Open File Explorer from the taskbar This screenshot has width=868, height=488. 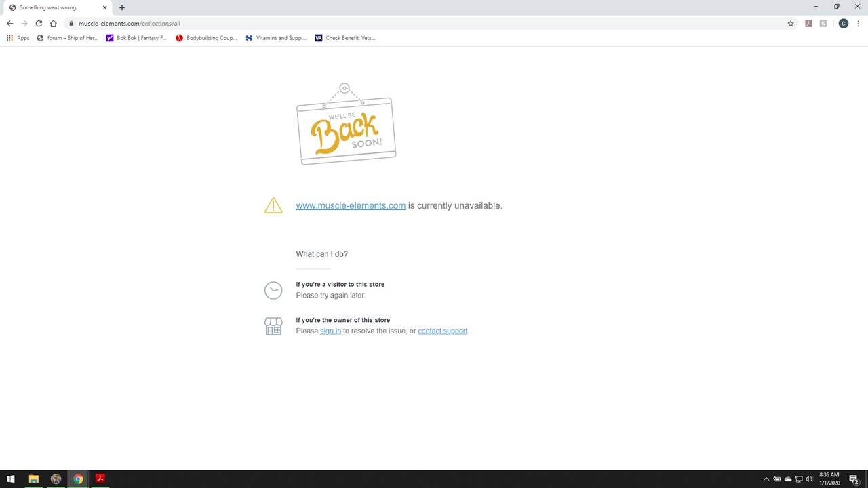pos(33,479)
